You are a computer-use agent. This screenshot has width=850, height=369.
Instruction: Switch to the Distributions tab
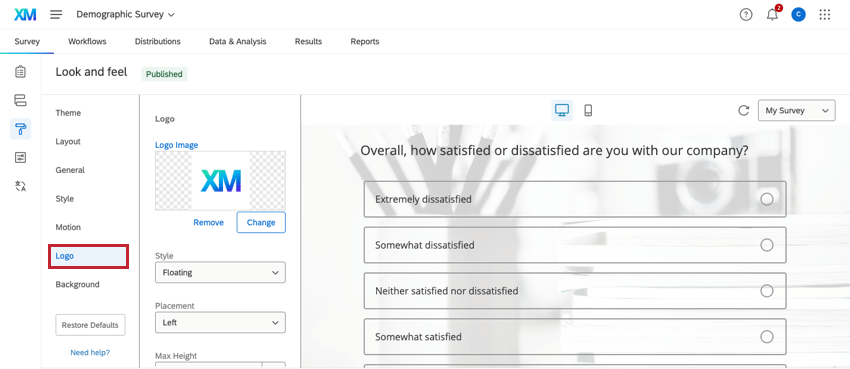point(158,41)
